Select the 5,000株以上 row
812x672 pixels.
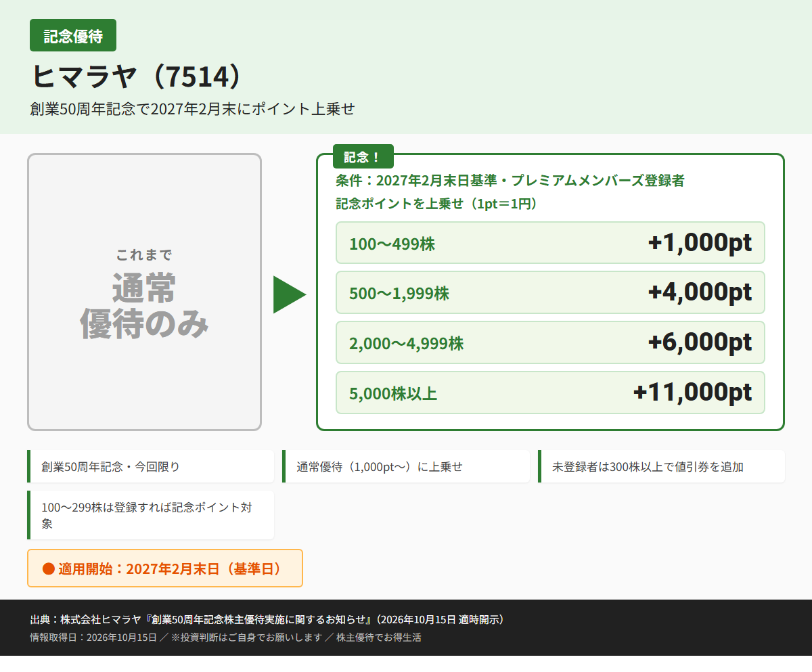[550, 393]
